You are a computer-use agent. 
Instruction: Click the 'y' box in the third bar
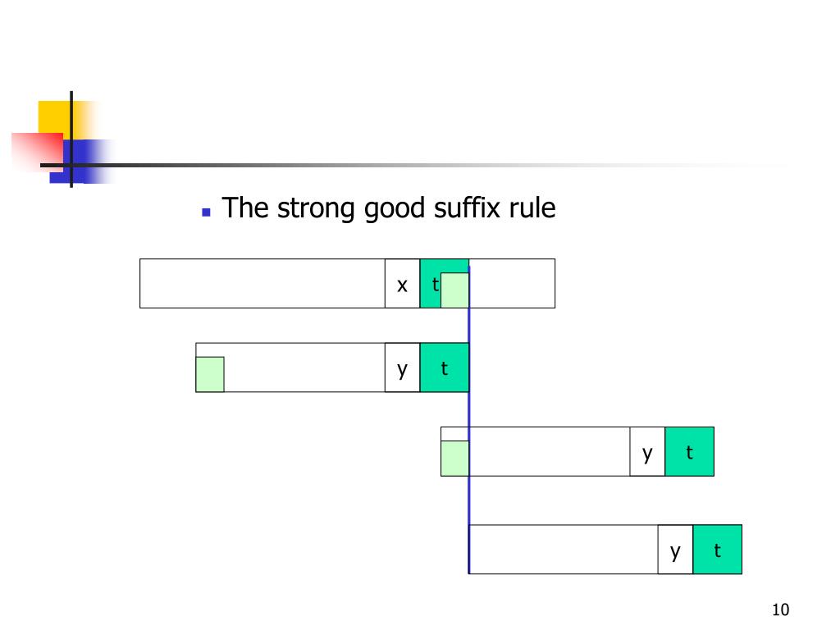[647, 452]
